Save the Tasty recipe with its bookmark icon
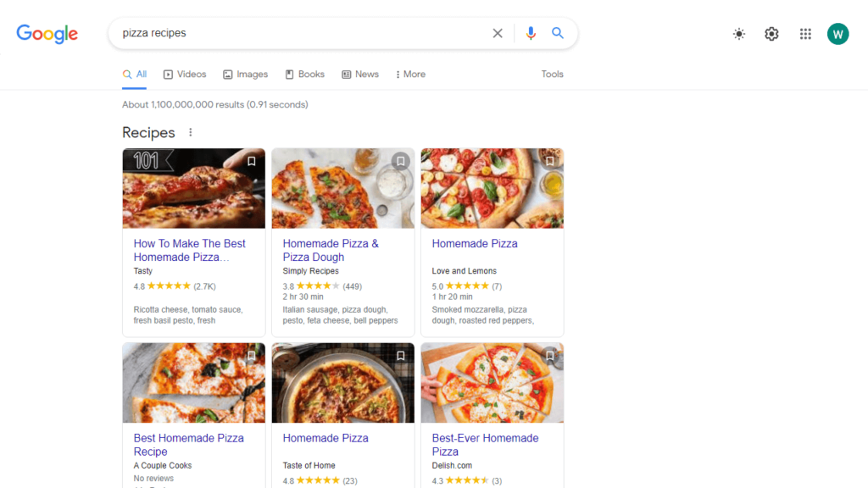This screenshot has height=488, width=868. pos(251,161)
